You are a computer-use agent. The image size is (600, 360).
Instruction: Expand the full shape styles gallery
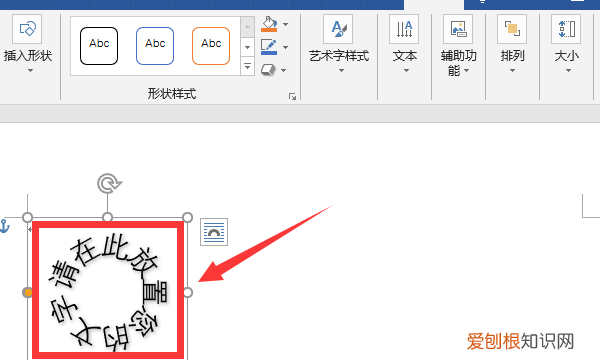coord(248,66)
